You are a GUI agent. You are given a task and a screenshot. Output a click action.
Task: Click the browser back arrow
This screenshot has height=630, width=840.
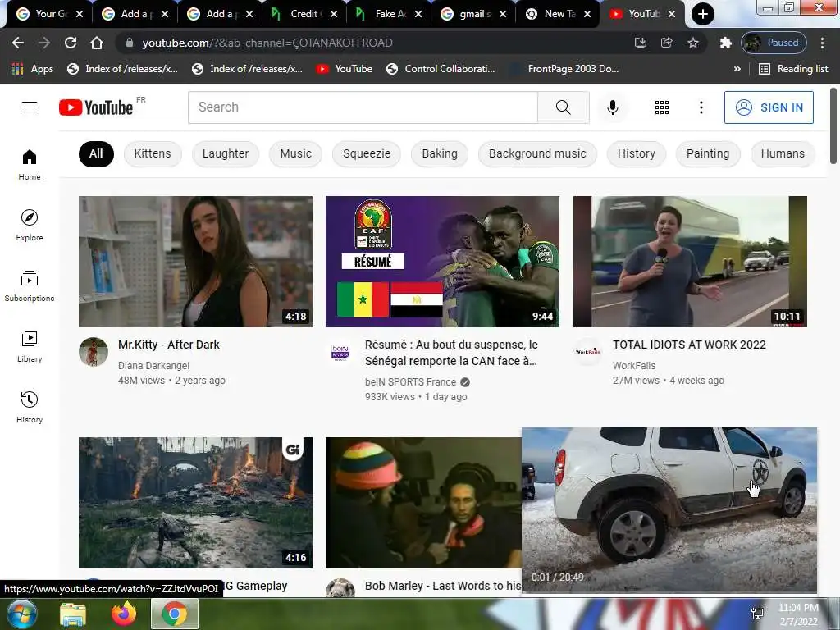[18, 43]
